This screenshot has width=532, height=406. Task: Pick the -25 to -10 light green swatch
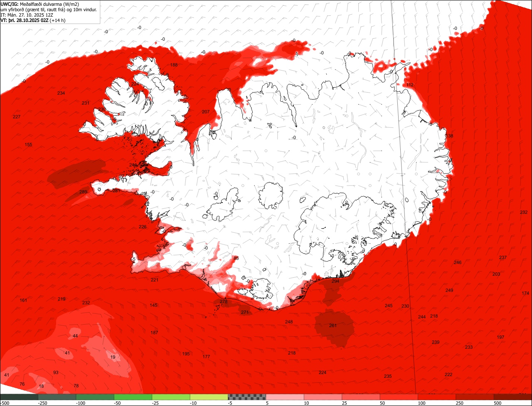[171, 397]
